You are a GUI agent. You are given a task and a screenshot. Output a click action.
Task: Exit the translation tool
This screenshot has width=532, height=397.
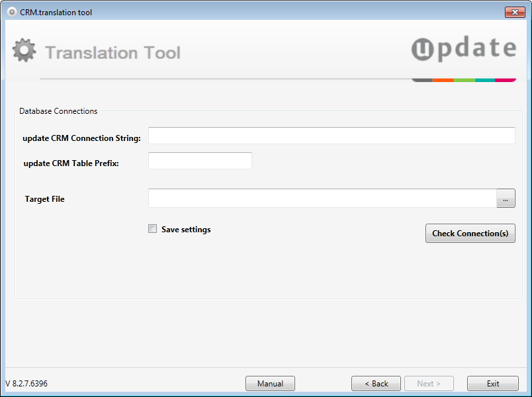pyautogui.click(x=493, y=384)
